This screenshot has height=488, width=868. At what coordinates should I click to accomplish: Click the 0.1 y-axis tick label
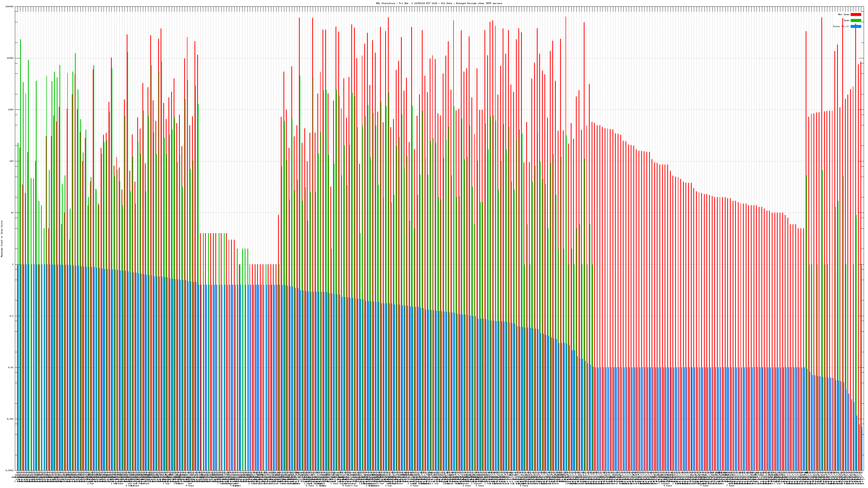point(12,316)
